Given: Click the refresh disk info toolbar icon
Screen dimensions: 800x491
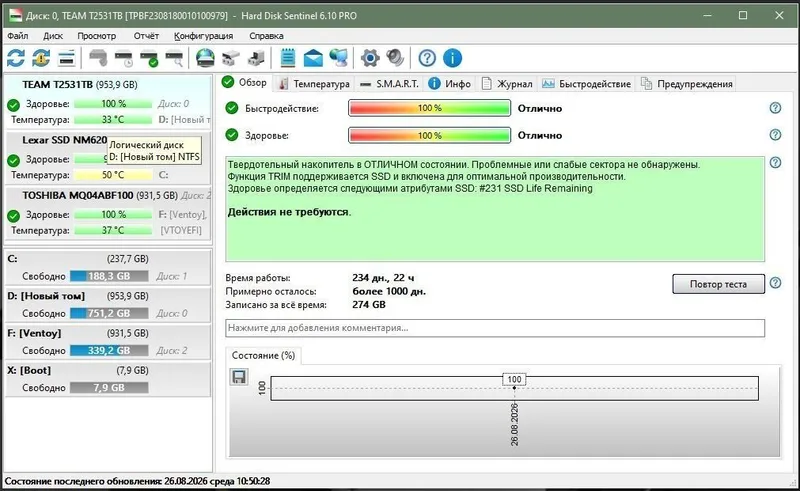Looking at the screenshot, I should click(x=16, y=58).
